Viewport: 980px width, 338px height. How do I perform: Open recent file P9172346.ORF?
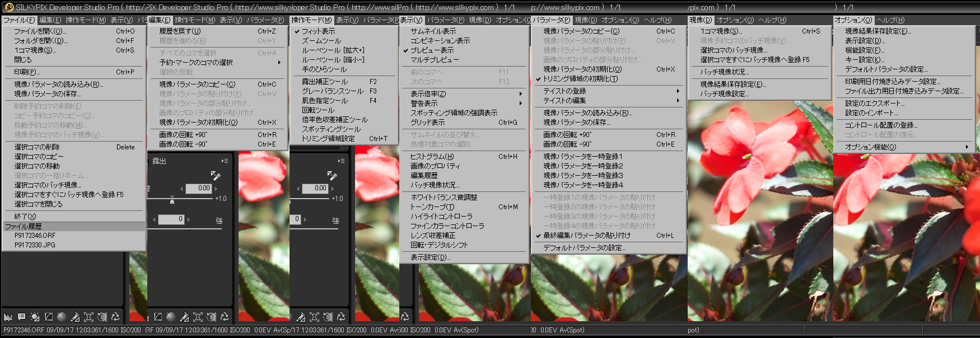click(x=35, y=236)
